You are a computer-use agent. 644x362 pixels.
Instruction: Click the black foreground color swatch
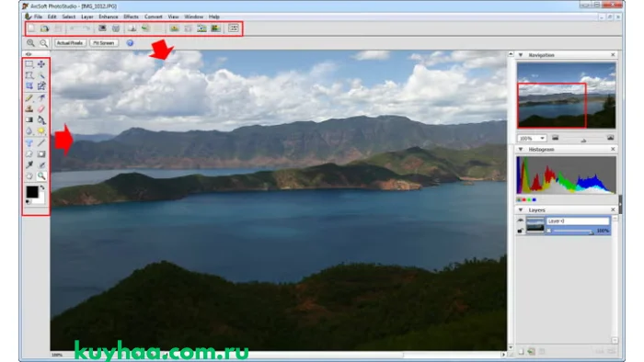32,192
